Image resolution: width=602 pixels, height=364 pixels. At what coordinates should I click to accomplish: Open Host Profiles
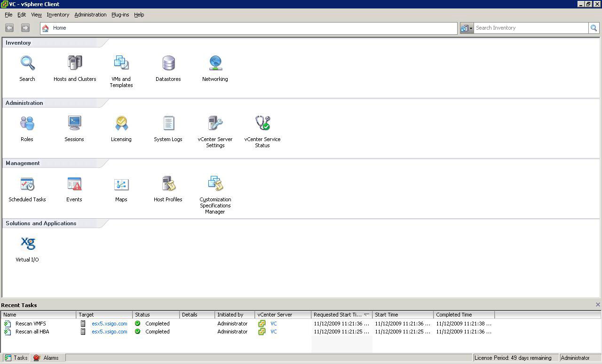tap(168, 189)
